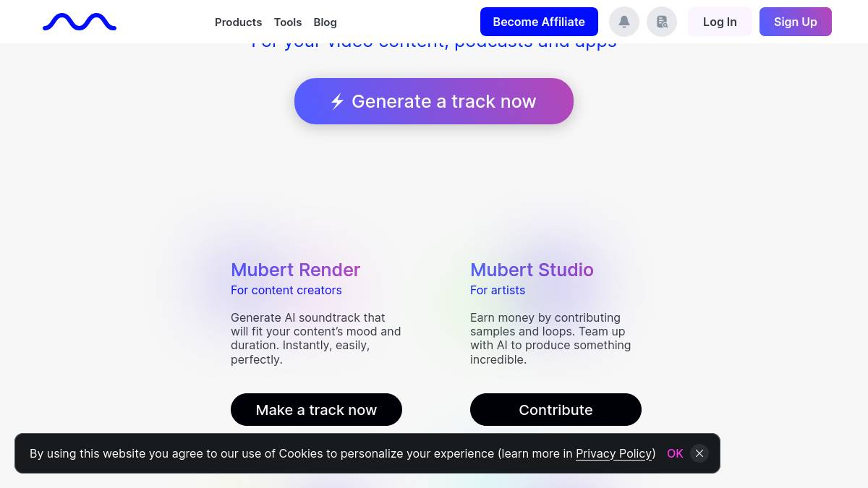Hit Generate a track now
Viewport: 868px width, 488px height.
(434, 101)
